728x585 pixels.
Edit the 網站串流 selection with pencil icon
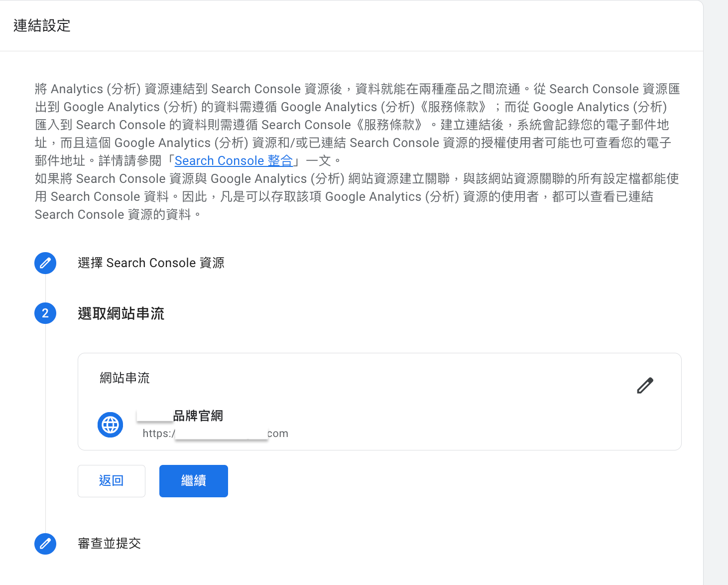645,385
